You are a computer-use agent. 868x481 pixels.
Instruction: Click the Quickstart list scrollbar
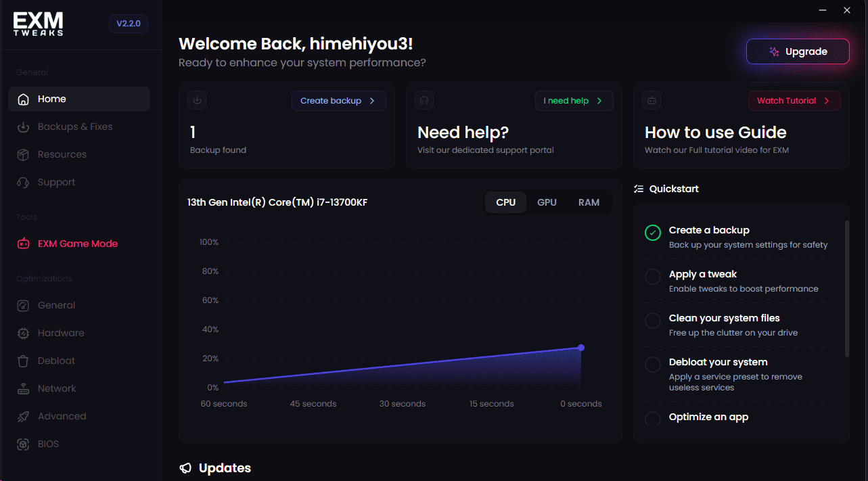coord(846,288)
